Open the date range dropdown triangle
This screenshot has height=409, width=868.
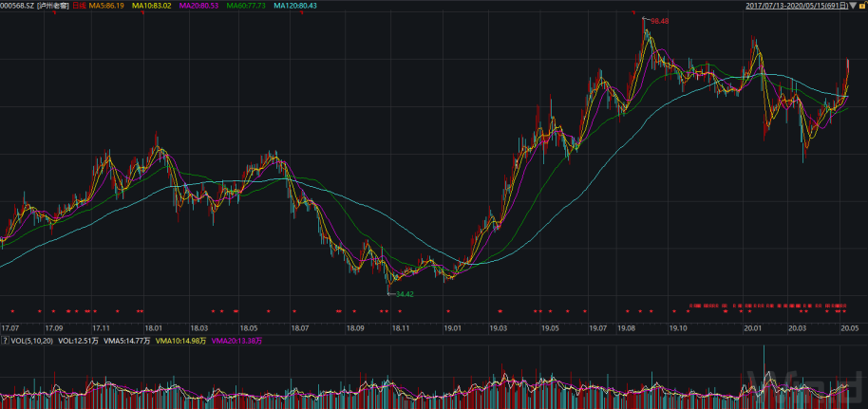pos(852,6)
